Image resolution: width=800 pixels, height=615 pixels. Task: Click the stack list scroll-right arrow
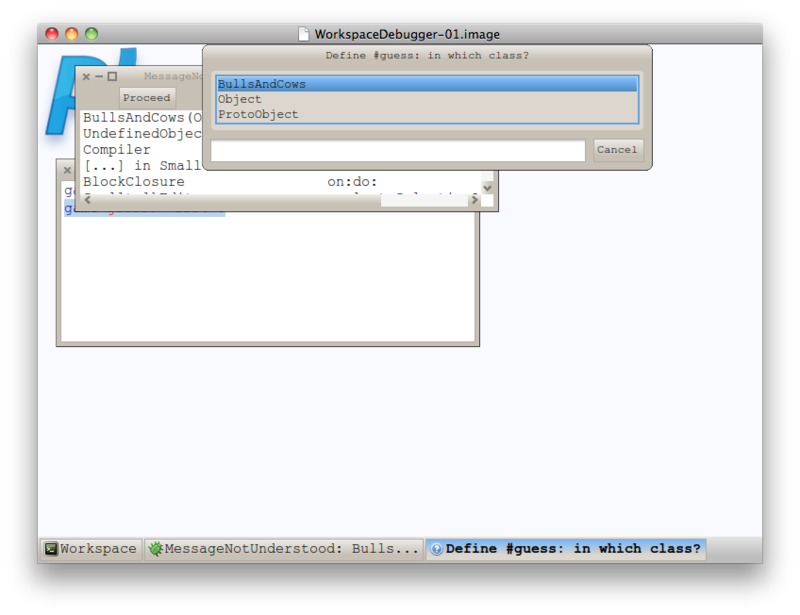(x=474, y=200)
